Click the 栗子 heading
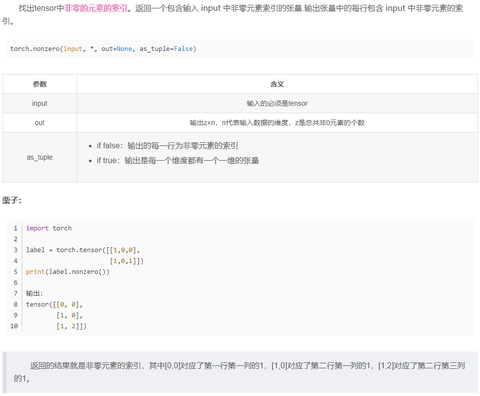This screenshot has width=480, height=396. pyautogui.click(x=12, y=200)
